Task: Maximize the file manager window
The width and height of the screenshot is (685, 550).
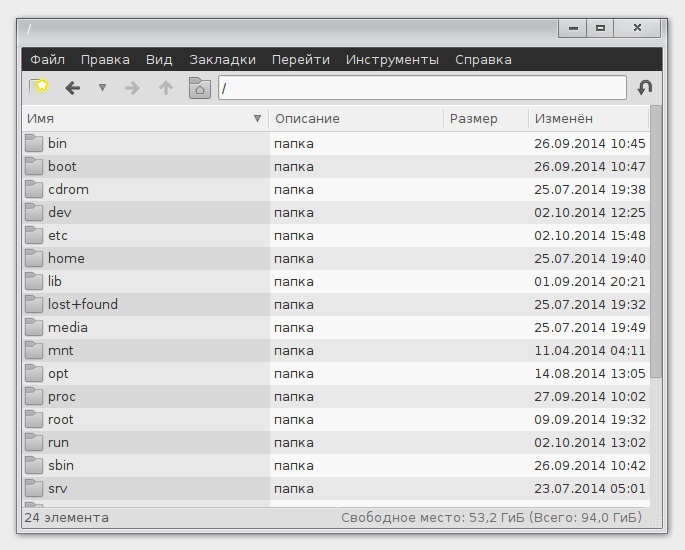Action: pos(601,28)
